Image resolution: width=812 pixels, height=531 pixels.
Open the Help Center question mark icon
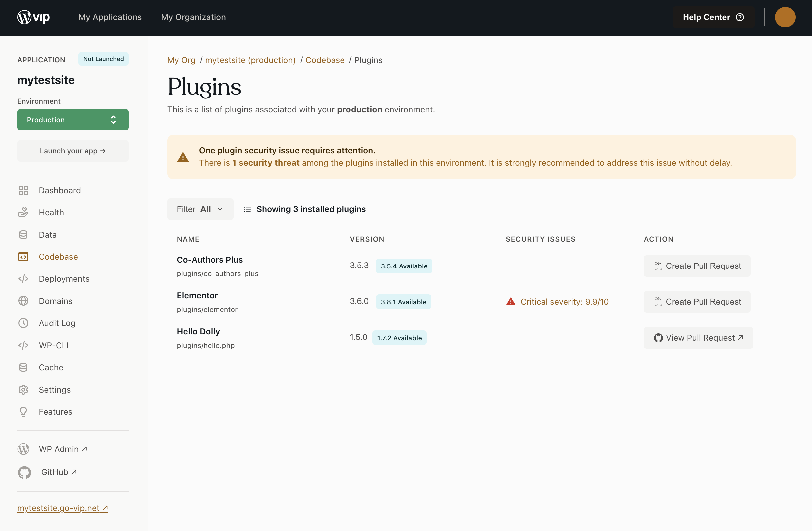pyautogui.click(x=740, y=17)
